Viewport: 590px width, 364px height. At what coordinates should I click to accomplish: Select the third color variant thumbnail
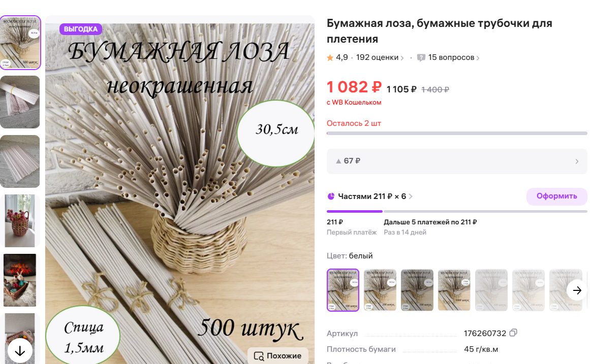417,290
